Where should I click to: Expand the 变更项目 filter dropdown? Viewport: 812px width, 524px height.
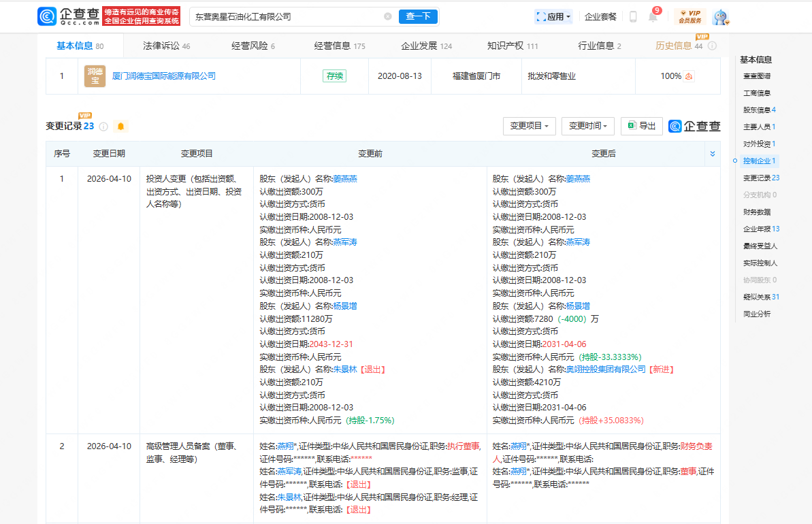[x=529, y=126]
